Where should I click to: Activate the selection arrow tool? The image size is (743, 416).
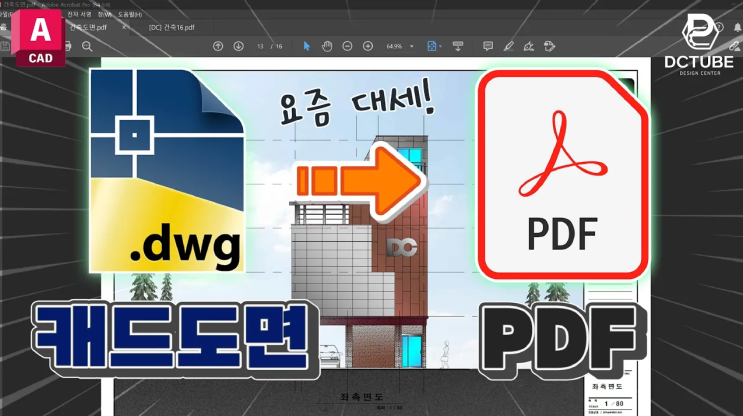coord(307,46)
